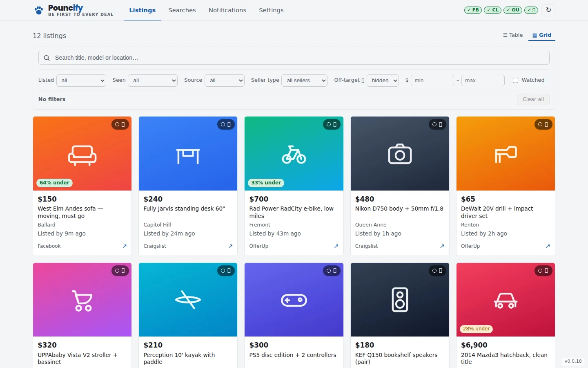Screen dimensions: 588x368
Task: Toggle the circle marker on UPPAbaby stroller card
Action: click(117, 271)
